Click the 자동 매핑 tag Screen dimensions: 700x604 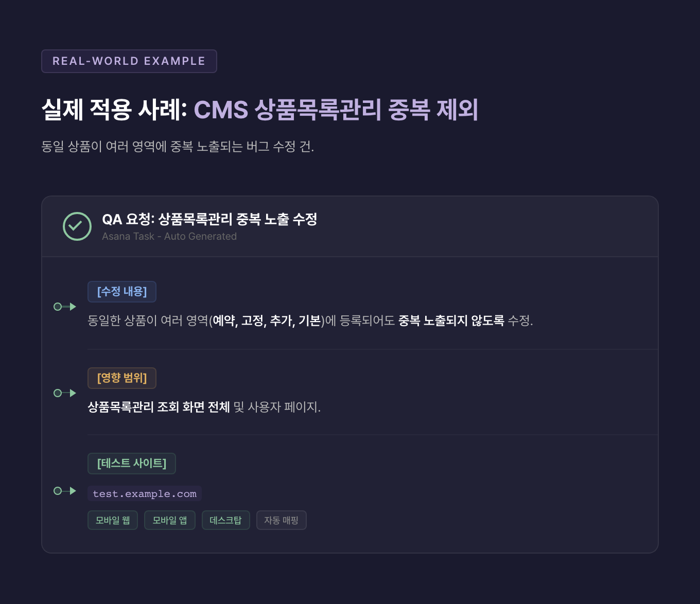(281, 520)
